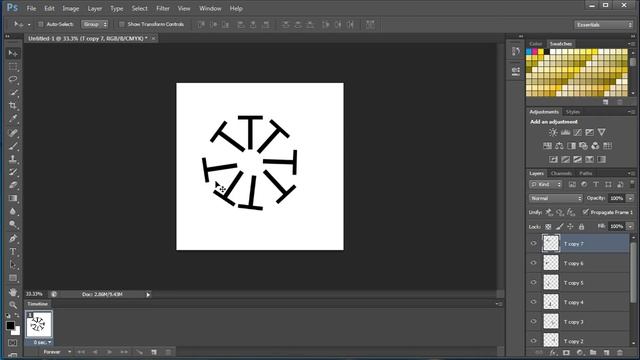The height and width of the screenshot is (360, 640).
Task: Lock transparent pixels of the layer
Action: click(548, 227)
